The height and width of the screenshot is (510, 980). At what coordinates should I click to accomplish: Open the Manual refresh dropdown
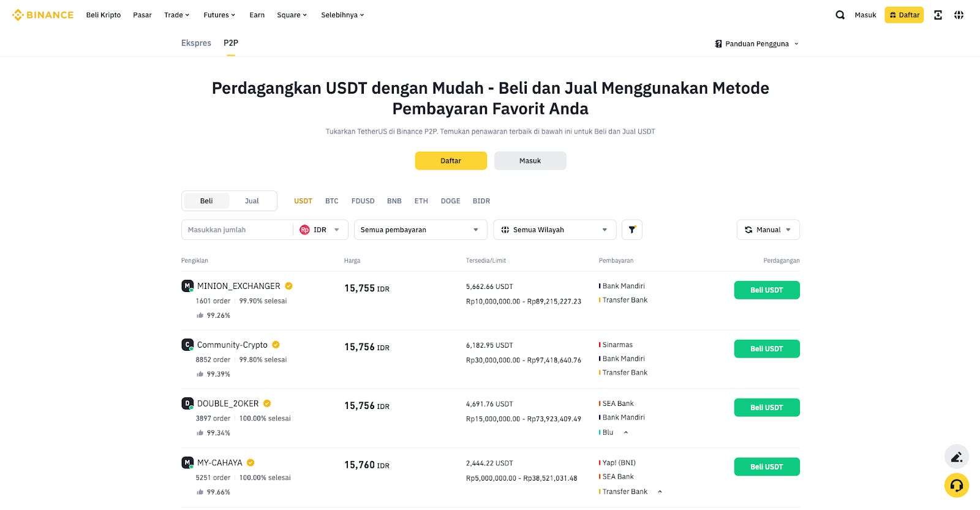click(768, 230)
